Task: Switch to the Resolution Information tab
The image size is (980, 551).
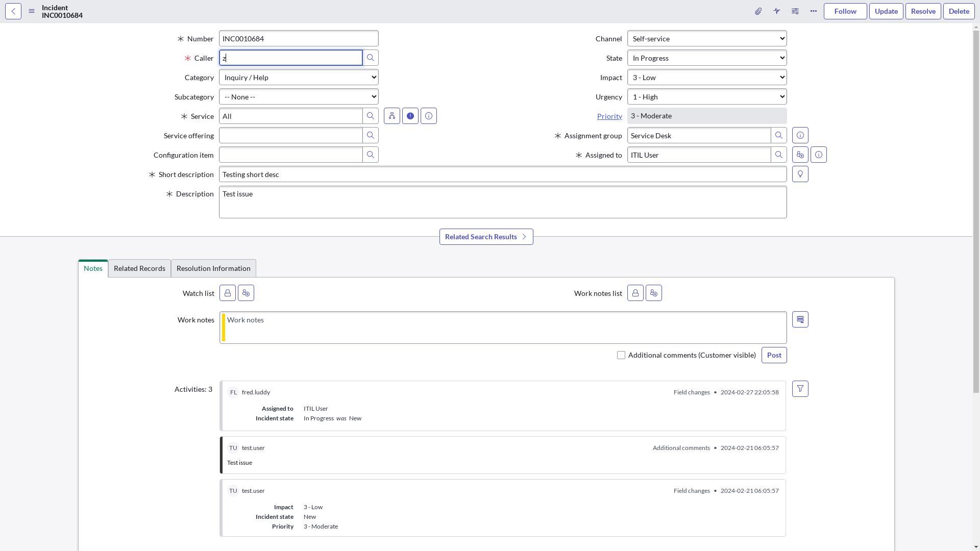Action: coord(213,268)
